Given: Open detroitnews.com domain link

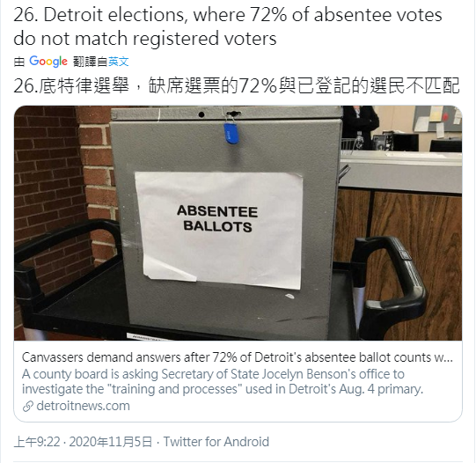Looking at the screenshot, I should click(x=83, y=406).
